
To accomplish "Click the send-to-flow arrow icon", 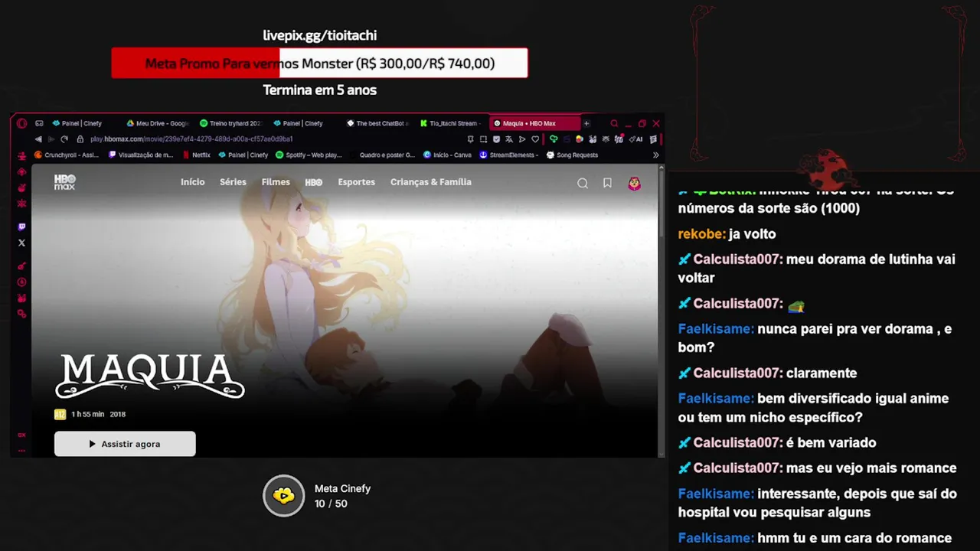I will 522,139.
